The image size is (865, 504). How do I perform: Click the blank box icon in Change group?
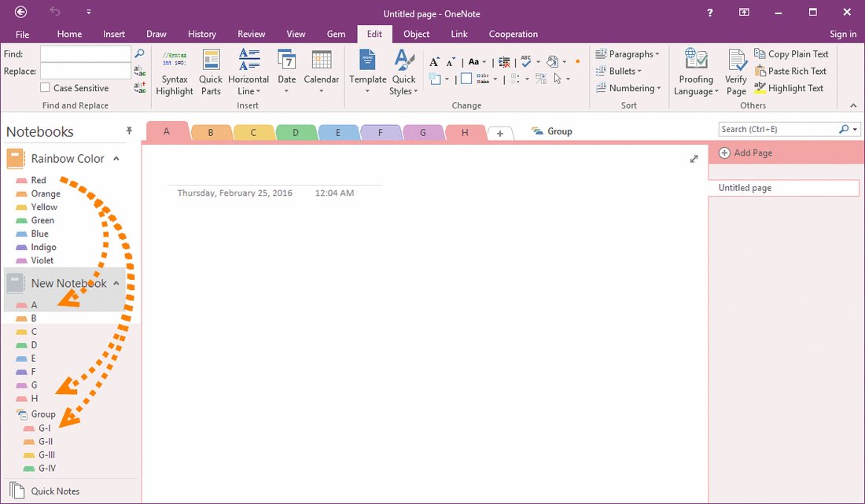(x=466, y=79)
